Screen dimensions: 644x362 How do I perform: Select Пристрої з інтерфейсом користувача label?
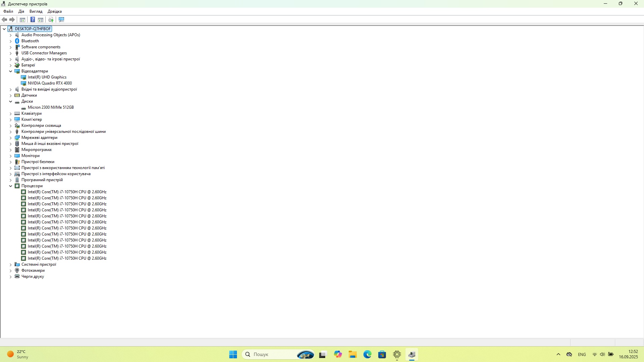56,174
